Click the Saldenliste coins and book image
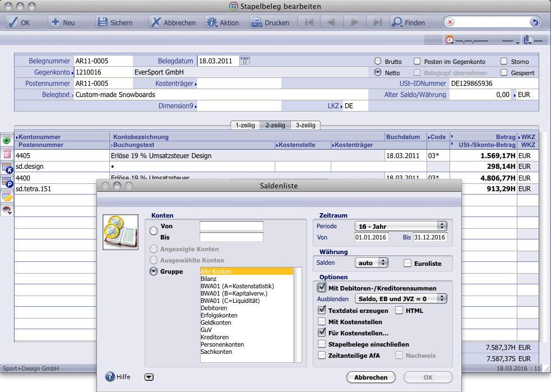Screen dimensions: 551x392 click(x=121, y=232)
